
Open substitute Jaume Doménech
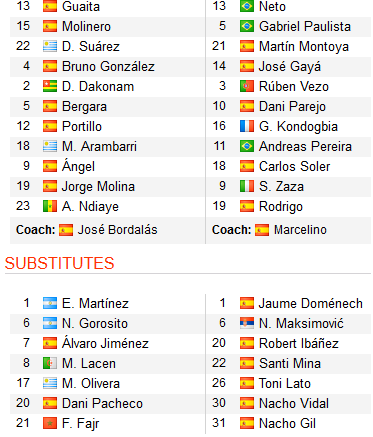(311, 303)
